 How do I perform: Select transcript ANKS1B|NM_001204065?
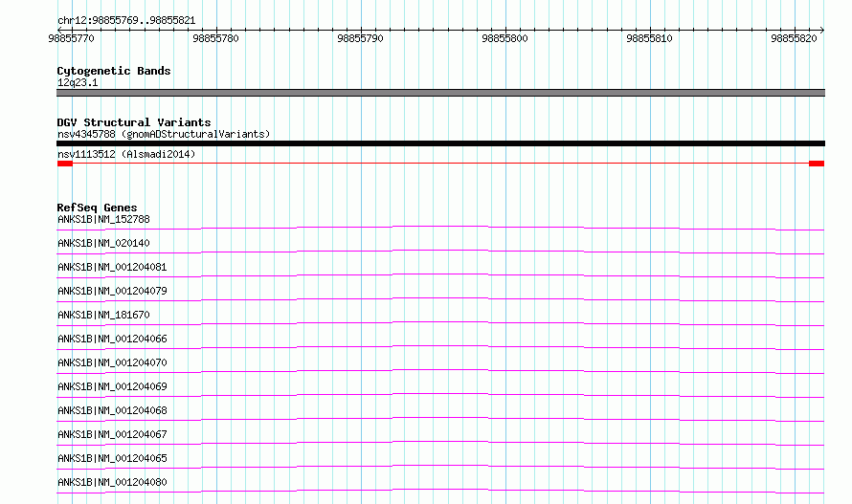112,458
